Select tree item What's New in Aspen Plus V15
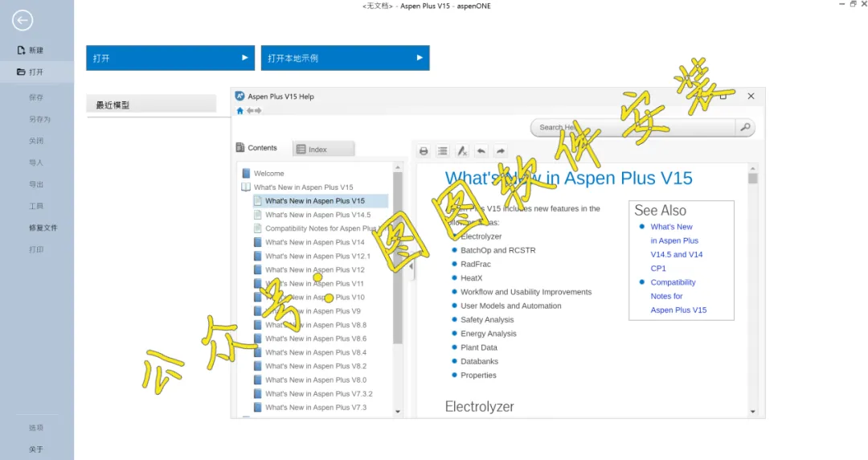This screenshot has height=460, width=868. pyautogui.click(x=314, y=201)
